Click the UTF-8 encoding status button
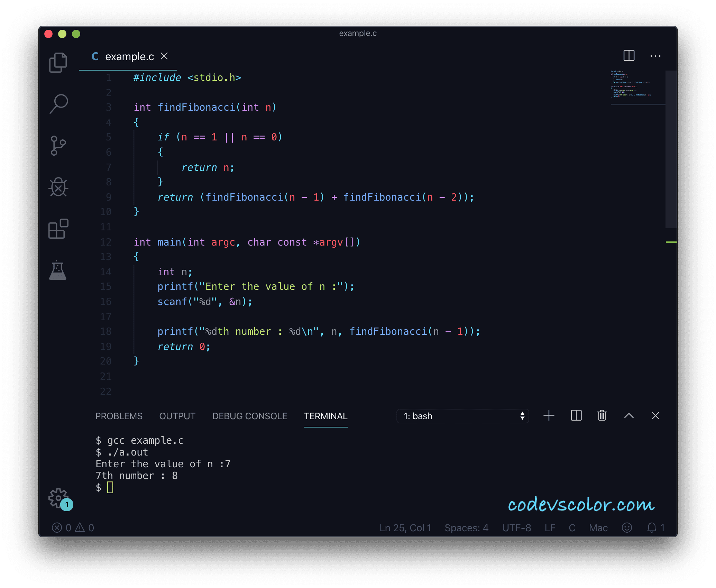Image resolution: width=716 pixels, height=588 pixels. [x=516, y=528]
